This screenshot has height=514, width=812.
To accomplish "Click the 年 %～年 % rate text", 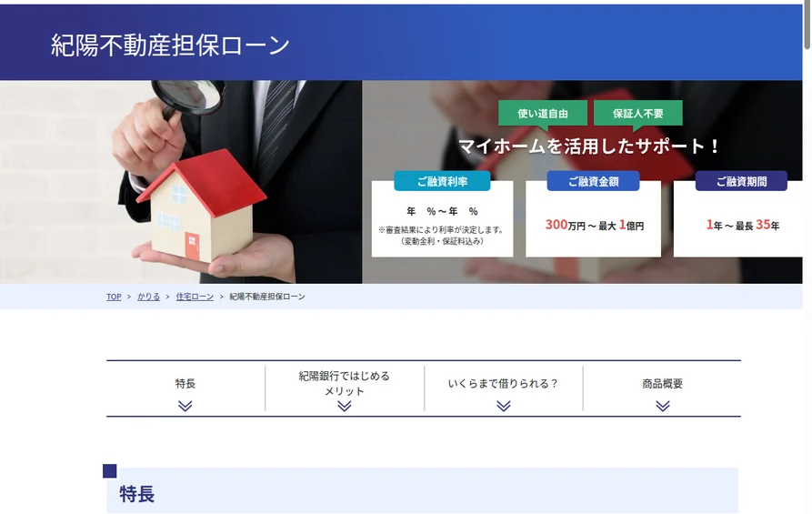I will [442, 211].
